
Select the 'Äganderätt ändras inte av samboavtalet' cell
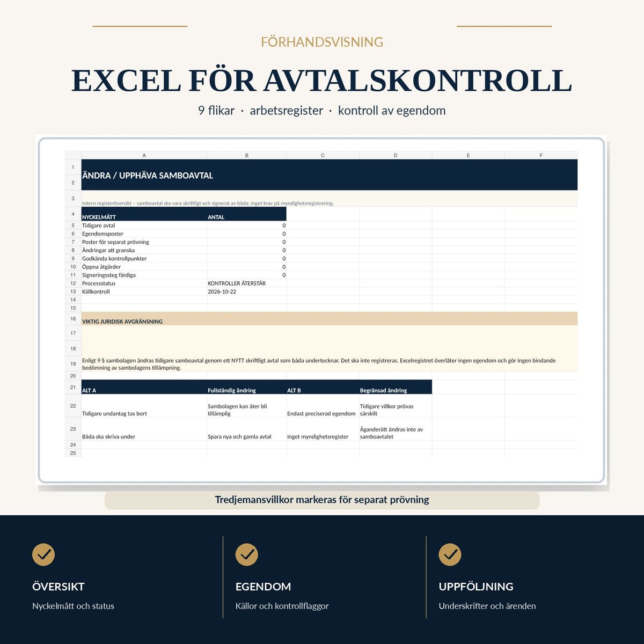coord(396,429)
